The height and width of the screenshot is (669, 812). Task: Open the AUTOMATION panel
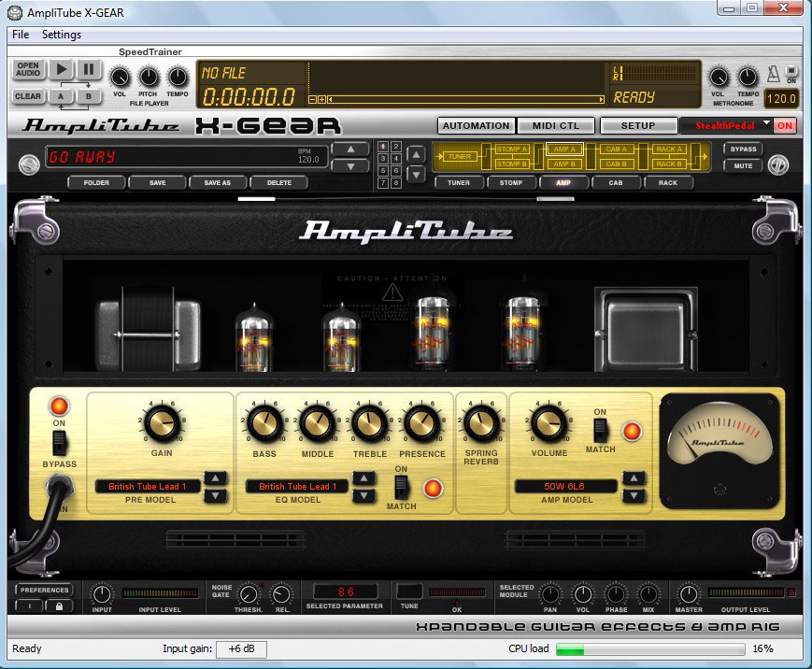click(477, 126)
